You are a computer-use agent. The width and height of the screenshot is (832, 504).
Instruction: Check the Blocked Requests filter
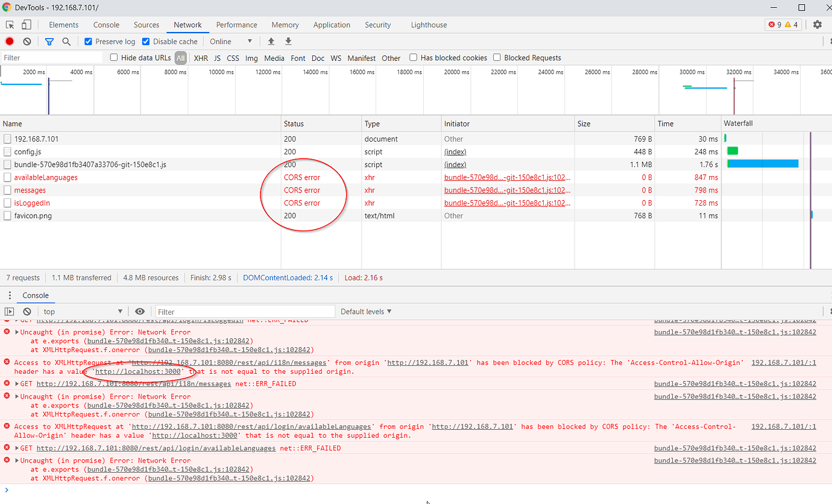[x=496, y=57]
